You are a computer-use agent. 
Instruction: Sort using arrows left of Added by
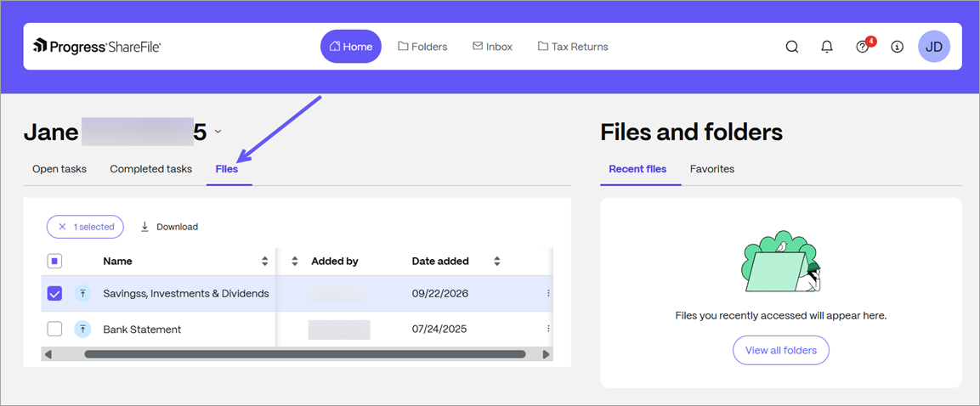(295, 261)
